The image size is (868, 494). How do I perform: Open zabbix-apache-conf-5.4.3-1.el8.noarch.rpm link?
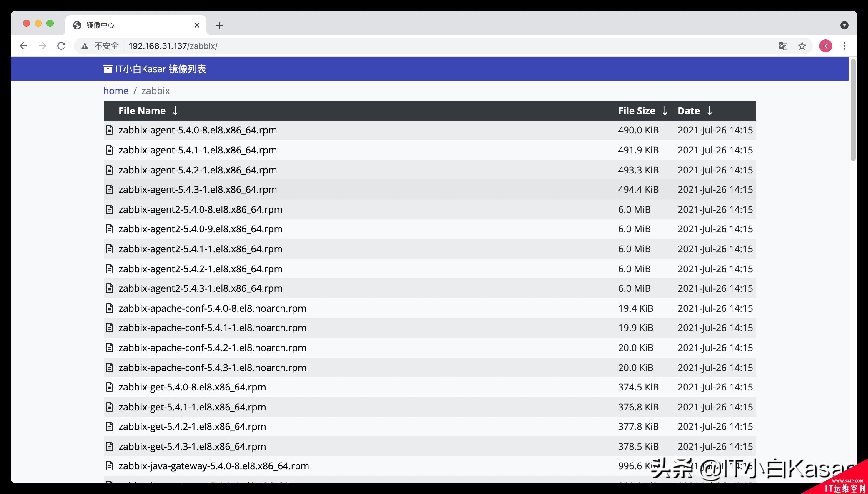click(x=212, y=368)
